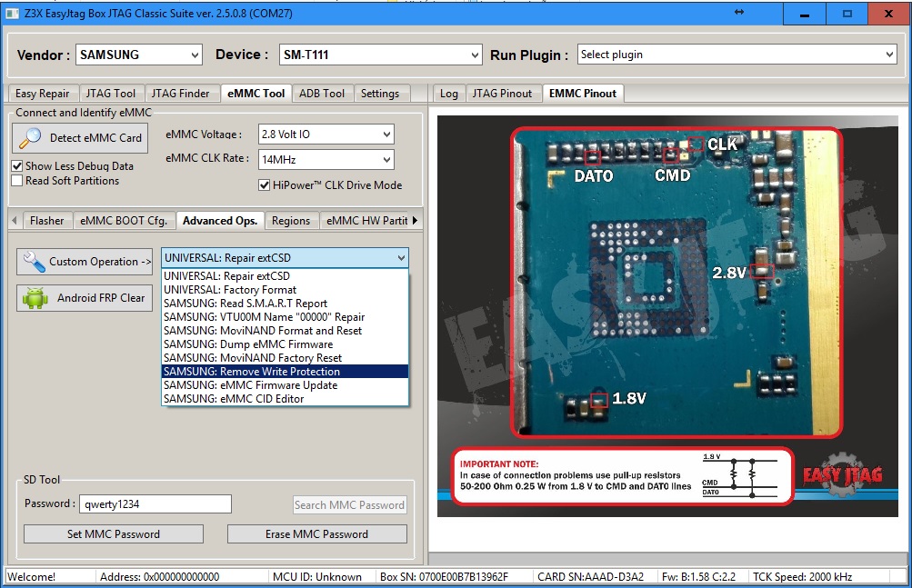912x588 pixels.
Task: Toggle Show Less Debug Data checkbox
Action: click(x=17, y=166)
